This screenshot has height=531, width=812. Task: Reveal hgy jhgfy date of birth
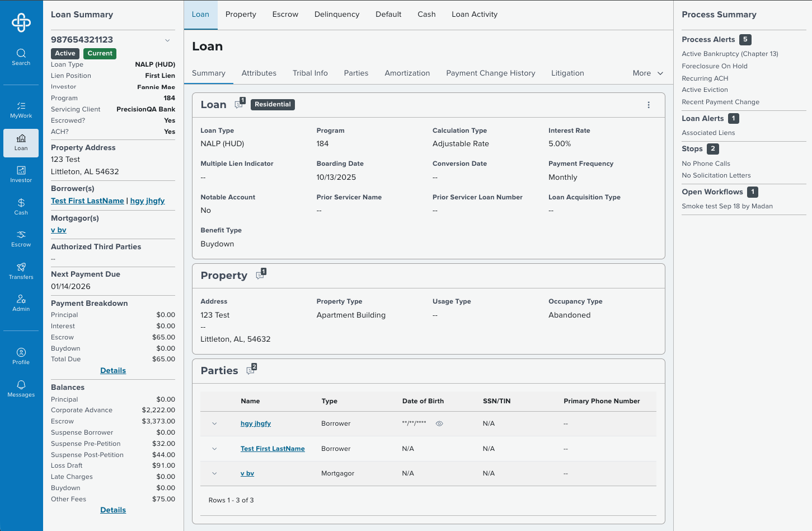[x=439, y=423]
